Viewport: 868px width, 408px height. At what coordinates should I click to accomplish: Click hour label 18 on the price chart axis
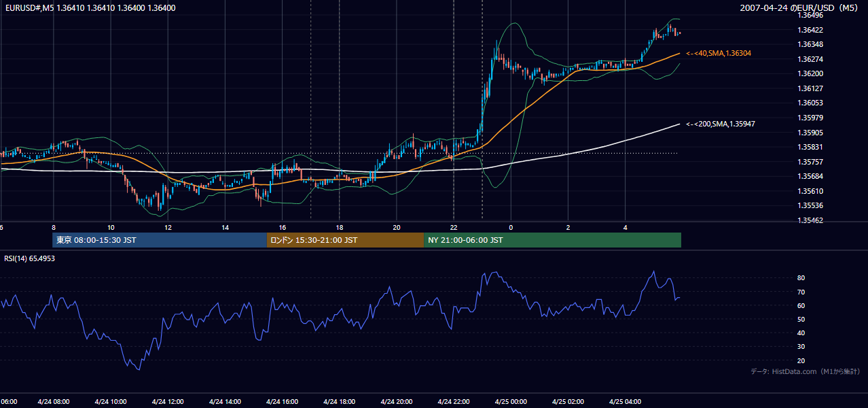pos(339,228)
